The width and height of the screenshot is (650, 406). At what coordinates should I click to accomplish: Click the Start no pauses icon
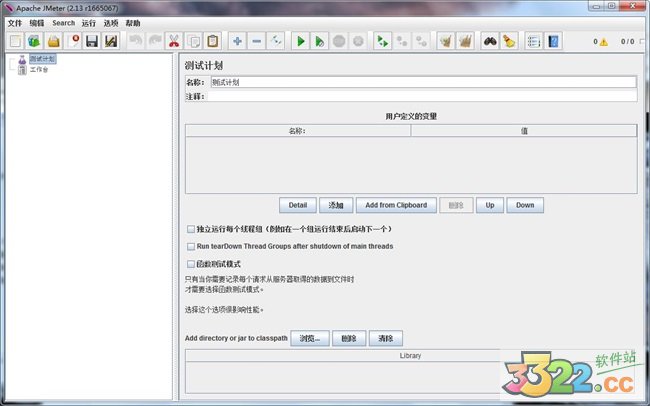pyautogui.click(x=320, y=41)
